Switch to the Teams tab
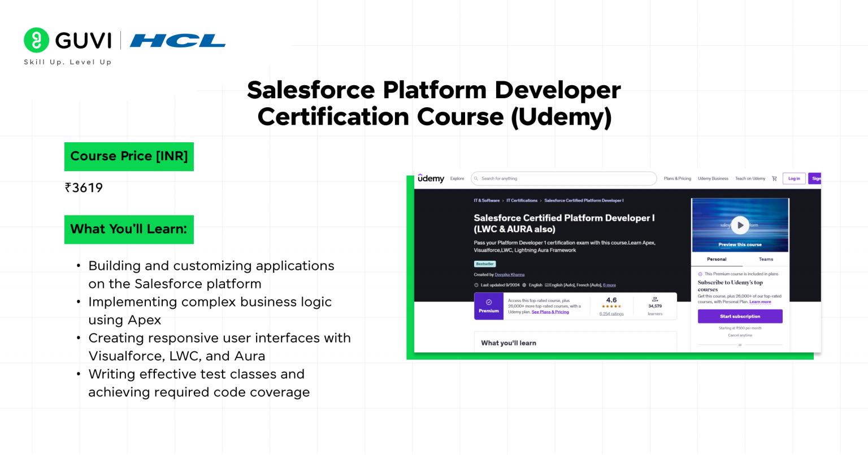This screenshot has width=868, height=455. (x=766, y=259)
